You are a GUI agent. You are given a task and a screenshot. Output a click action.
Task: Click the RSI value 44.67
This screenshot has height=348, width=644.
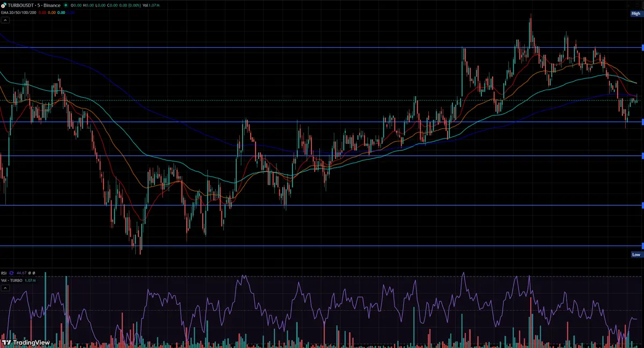(x=21, y=273)
